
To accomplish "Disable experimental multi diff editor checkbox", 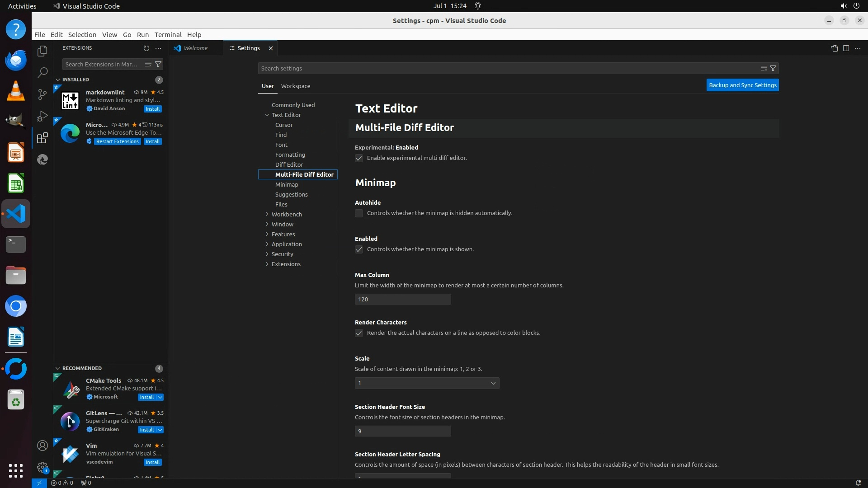I will (x=359, y=158).
